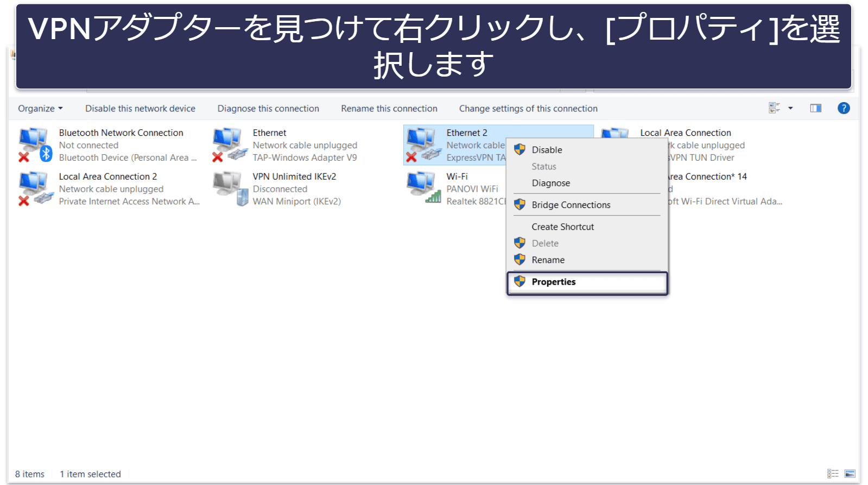Click the shield icon beside Delete

point(519,243)
